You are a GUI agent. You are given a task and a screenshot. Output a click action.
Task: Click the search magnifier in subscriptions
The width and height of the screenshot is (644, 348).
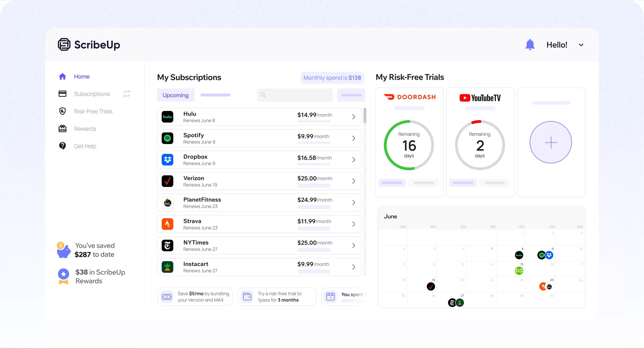[263, 95]
